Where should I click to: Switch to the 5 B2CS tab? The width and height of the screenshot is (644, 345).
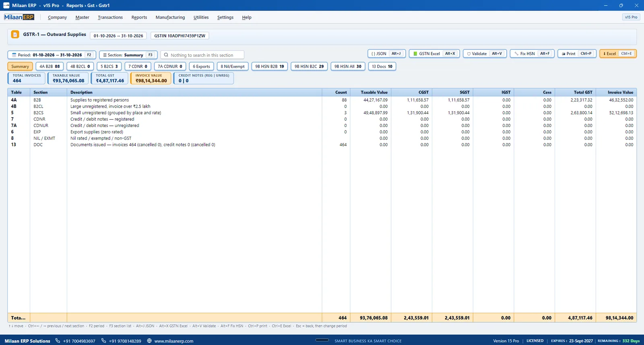(109, 67)
